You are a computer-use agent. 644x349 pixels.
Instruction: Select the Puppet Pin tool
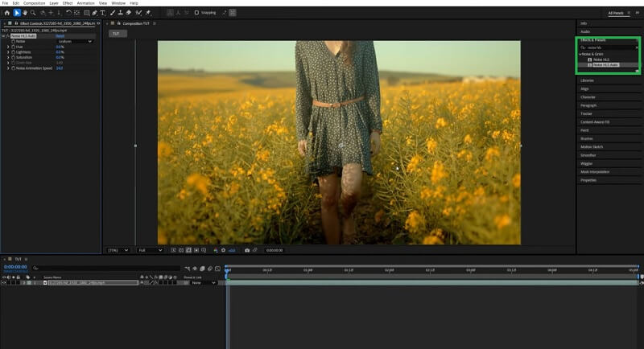tap(148, 13)
